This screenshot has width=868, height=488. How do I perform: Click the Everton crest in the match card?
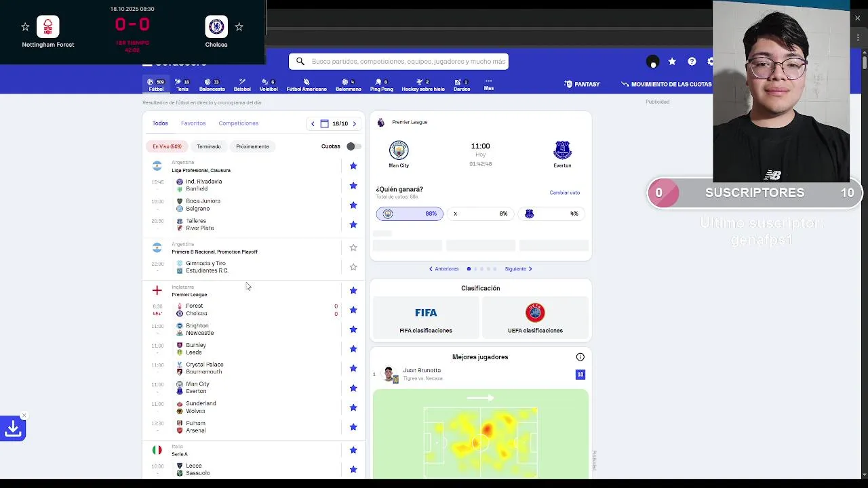click(x=562, y=150)
